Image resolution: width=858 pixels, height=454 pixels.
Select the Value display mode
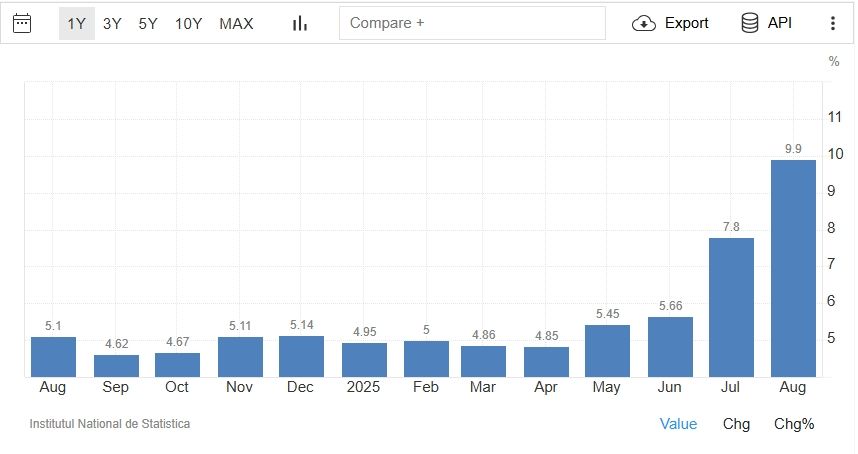point(678,424)
